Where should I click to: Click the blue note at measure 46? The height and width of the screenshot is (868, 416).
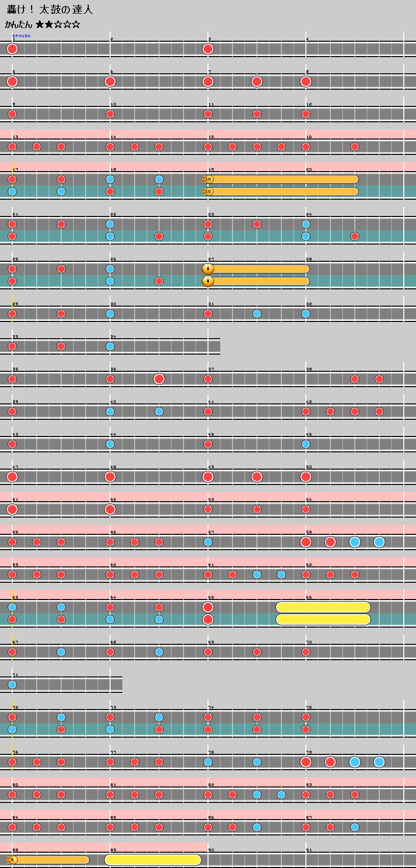click(x=306, y=444)
